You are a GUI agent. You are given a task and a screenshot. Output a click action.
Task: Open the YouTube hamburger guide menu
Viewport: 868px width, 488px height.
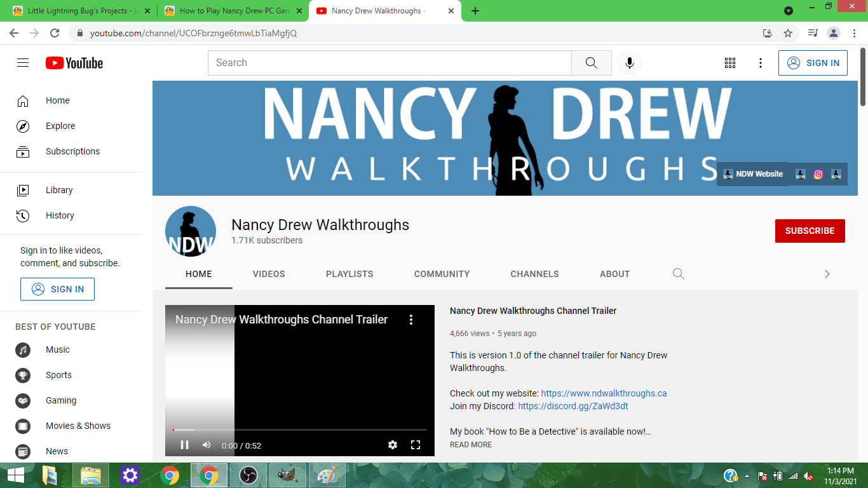coord(23,63)
